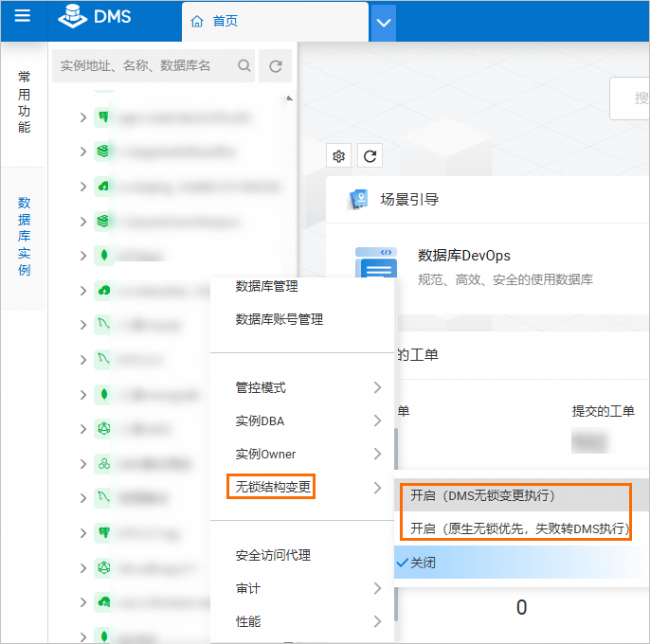650x644 pixels.
Task: Click homepage refresh button
Action: 370,156
